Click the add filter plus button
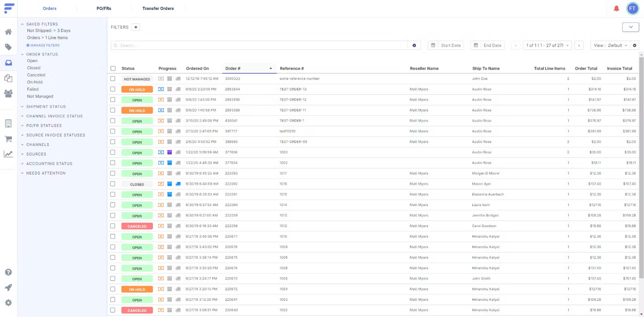The image size is (644, 317). (136, 27)
